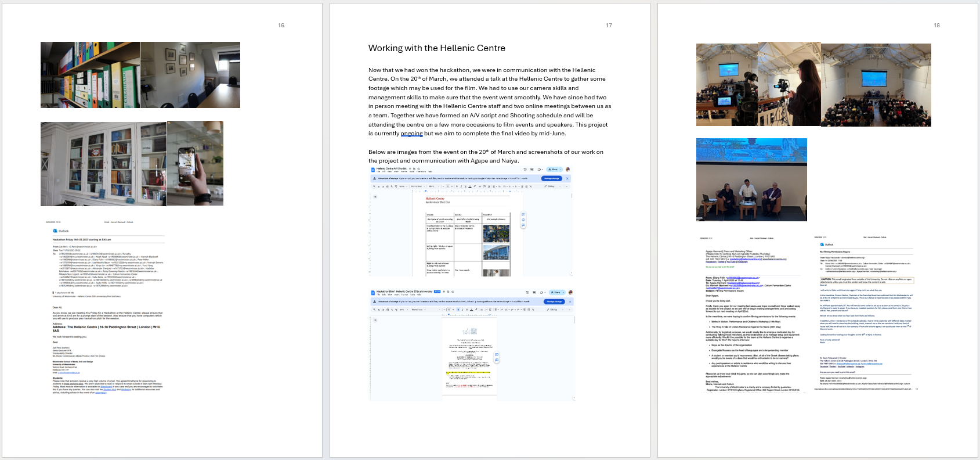Select the photo of a hand holding a phone
Image resolution: width=980 pixels, height=460 pixels.
[x=195, y=163]
